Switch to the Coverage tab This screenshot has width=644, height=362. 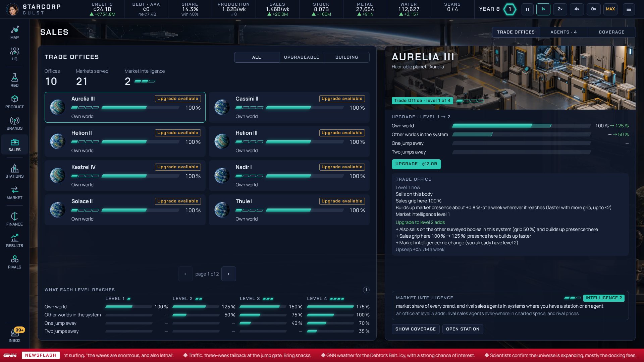click(x=611, y=32)
